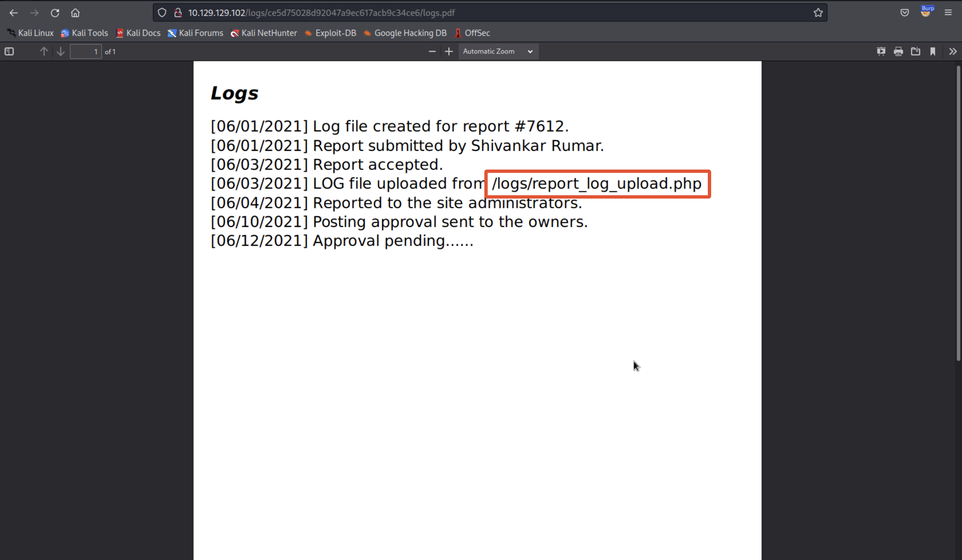Reload the current page
This screenshot has height=560, width=962.
pyautogui.click(x=55, y=13)
